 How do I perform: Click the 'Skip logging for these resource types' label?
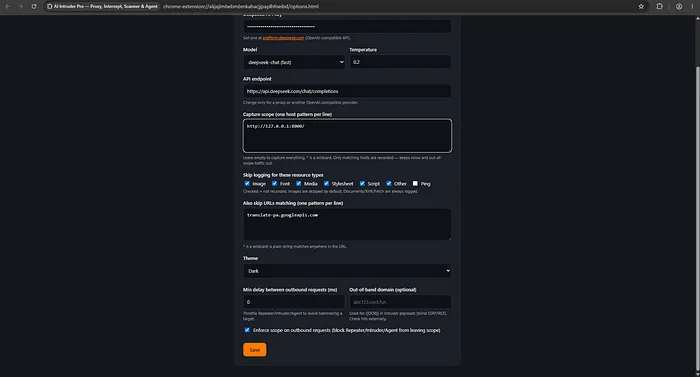coord(283,175)
